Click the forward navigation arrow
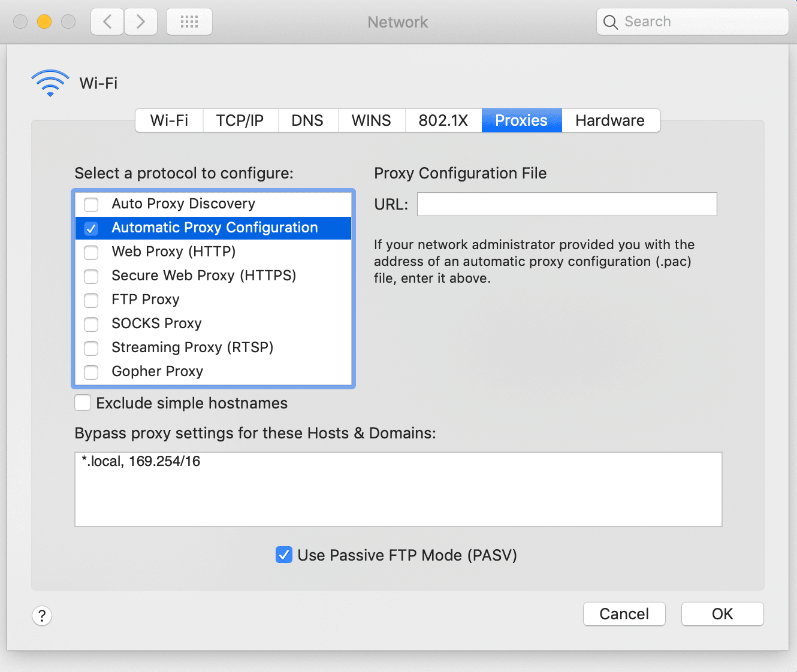 coord(140,21)
